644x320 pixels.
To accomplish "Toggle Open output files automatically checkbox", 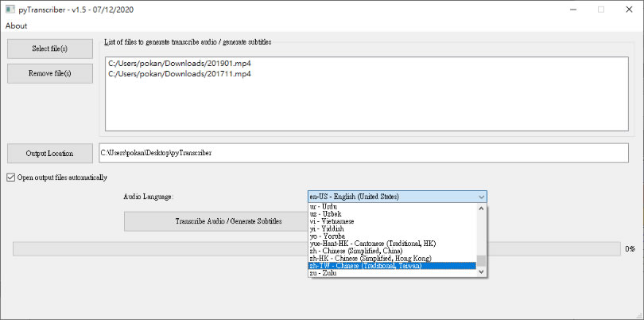I will click(x=11, y=178).
